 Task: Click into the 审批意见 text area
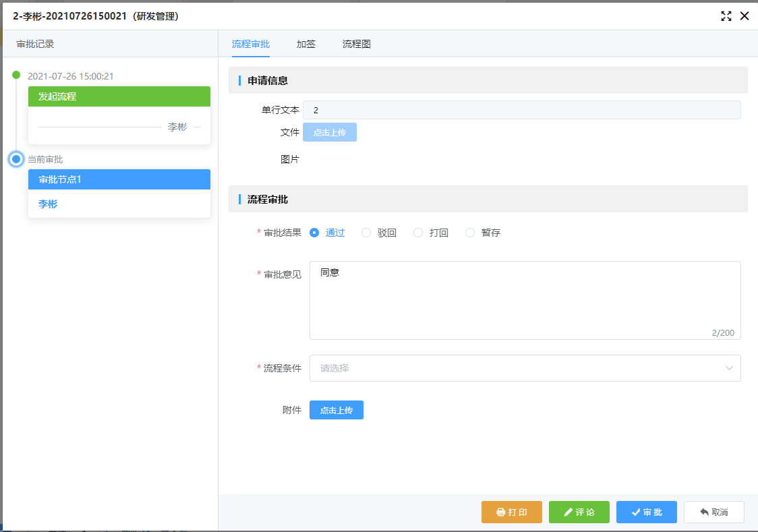click(525, 301)
